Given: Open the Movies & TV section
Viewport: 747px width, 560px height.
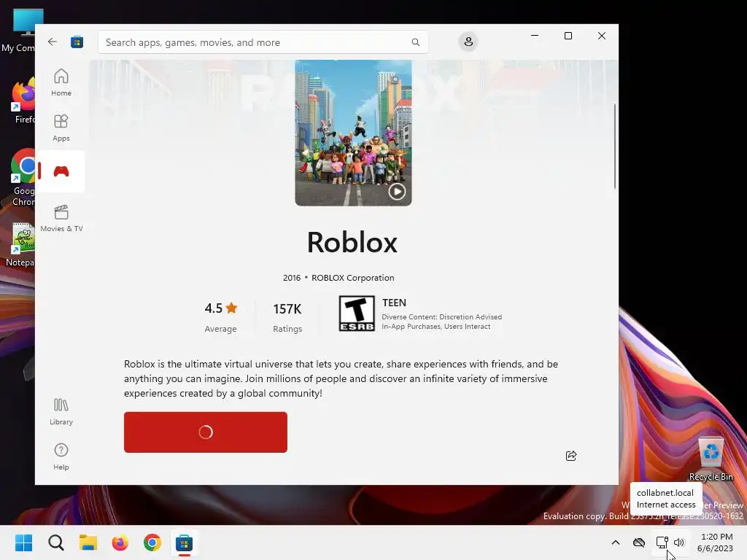Looking at the screenshot, I should (61, 218).
